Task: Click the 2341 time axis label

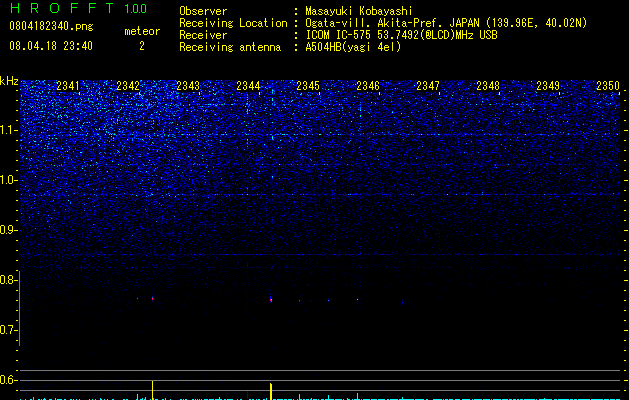Action: (x=68, y=86)
